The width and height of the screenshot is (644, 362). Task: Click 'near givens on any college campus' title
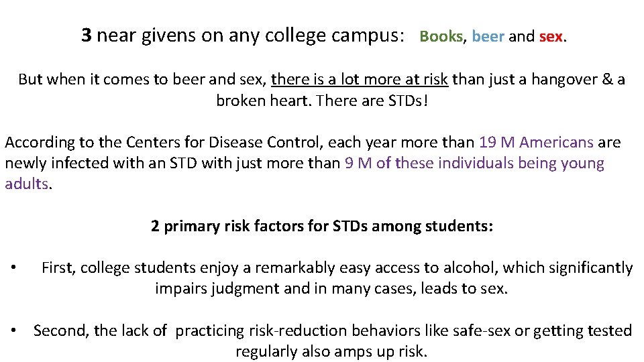pos(248,36)
